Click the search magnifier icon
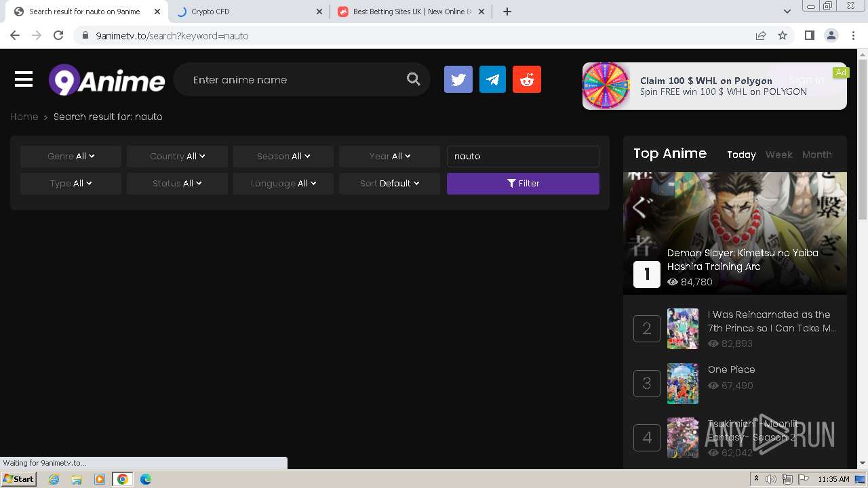The width and height of the screenshot is (868, 488). (414, 79)
